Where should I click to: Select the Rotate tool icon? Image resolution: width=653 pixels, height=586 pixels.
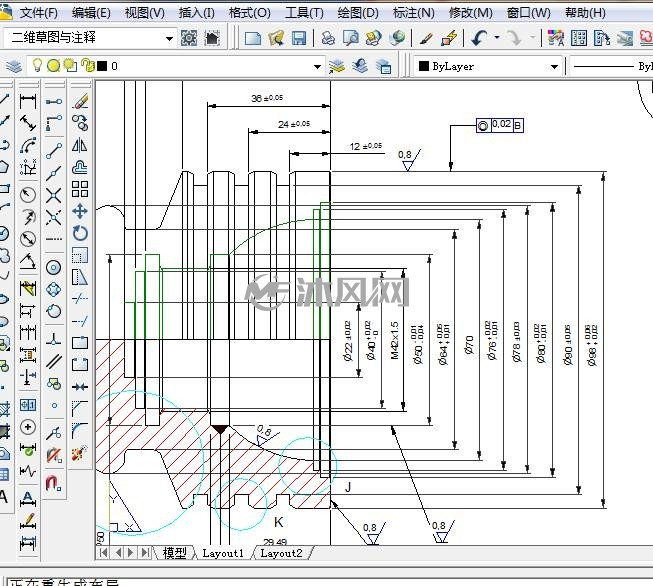click(80, 233)
